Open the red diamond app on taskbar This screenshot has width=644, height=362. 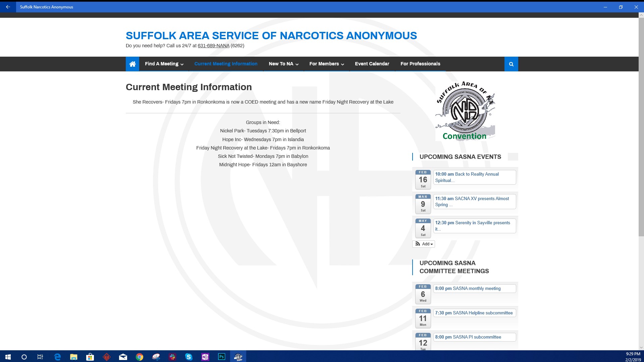tap(107, 357)
